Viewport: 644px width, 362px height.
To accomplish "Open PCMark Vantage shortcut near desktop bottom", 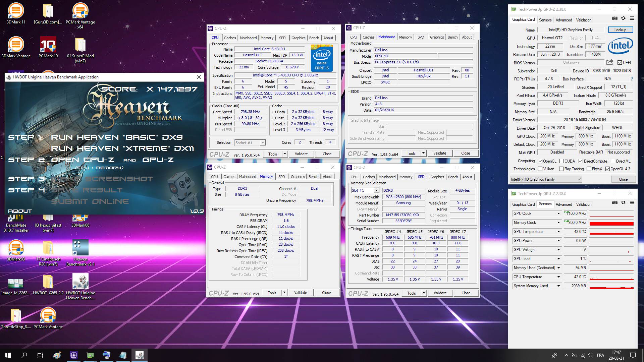I will (48, 318).
